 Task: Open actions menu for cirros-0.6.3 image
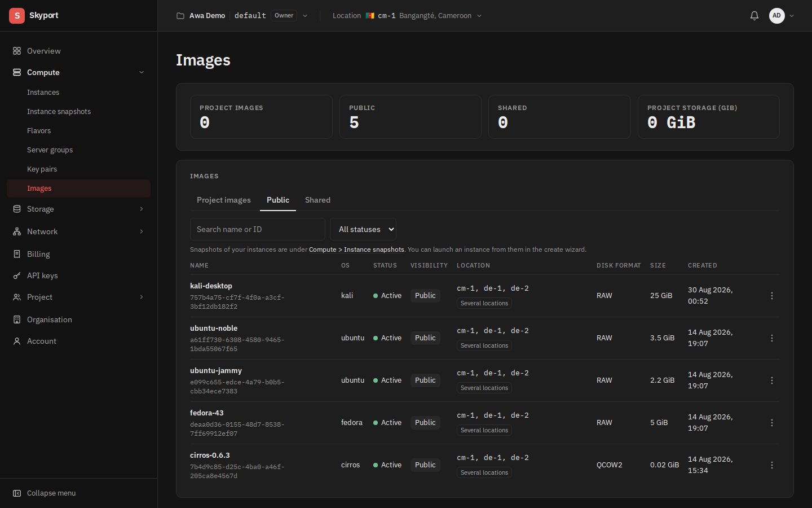click(x=772, y=465)
